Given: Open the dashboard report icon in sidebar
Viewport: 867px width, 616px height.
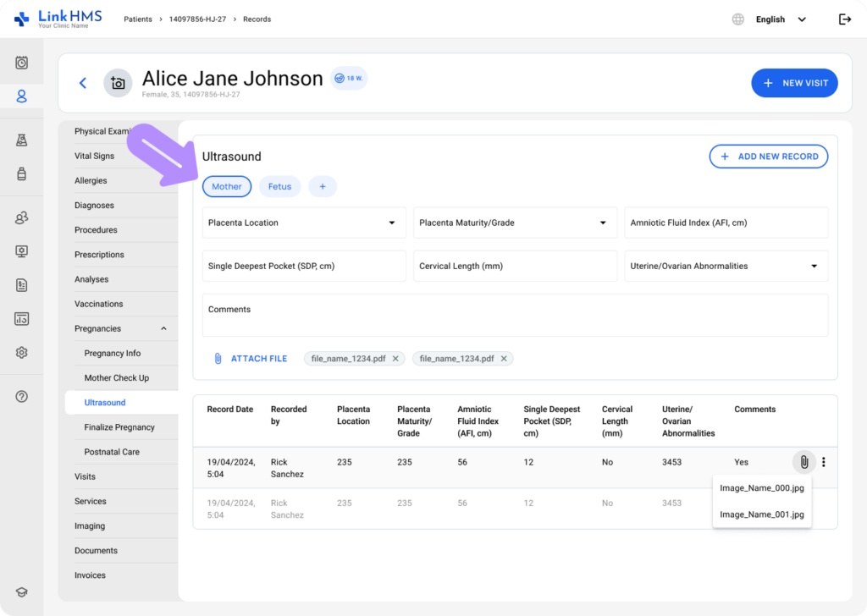Looking at the screenshot, I should click(x=21, y=319).
